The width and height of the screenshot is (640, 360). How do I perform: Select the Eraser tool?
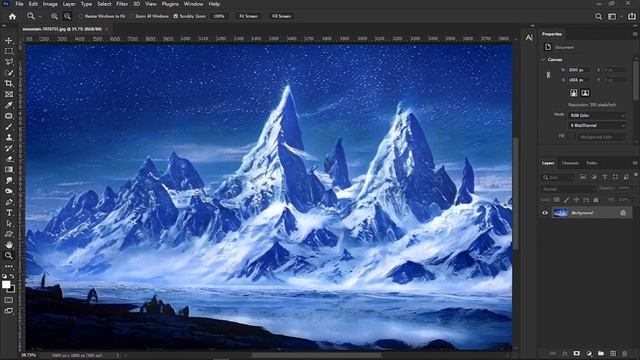tap(9, 159)
